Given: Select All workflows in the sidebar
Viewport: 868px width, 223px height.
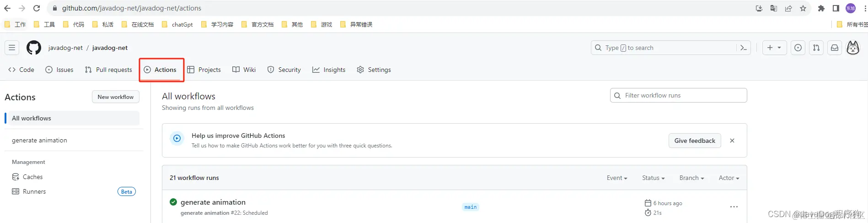Looking at the screenshot, I should click(x=73, y=118).
